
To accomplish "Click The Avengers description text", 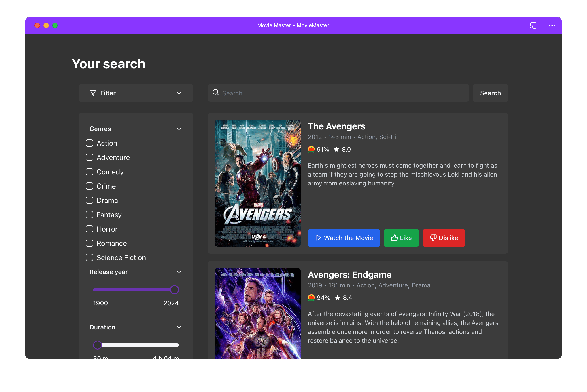I will (403, 175).
